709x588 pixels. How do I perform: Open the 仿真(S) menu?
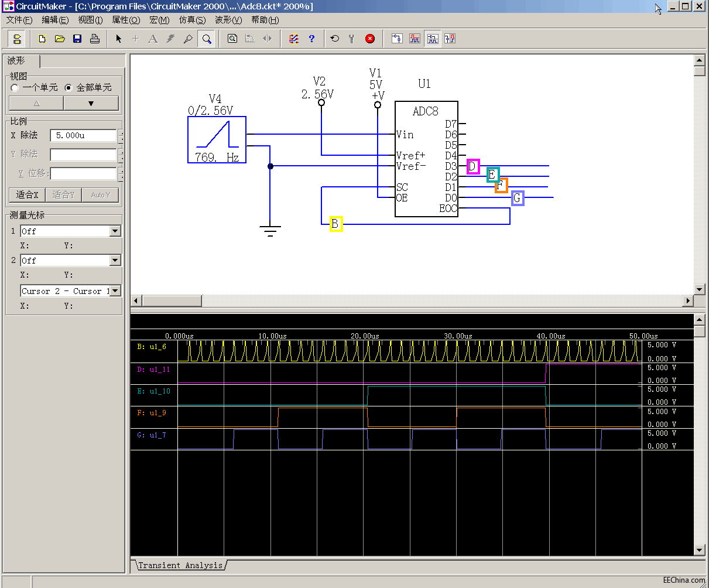(x=192, y=20)
